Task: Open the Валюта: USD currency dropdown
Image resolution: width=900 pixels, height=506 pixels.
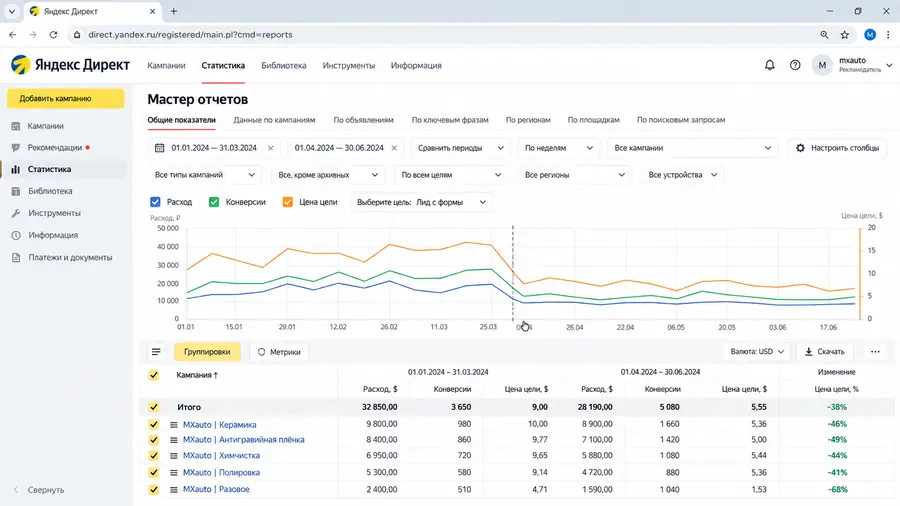Action: 757,352
